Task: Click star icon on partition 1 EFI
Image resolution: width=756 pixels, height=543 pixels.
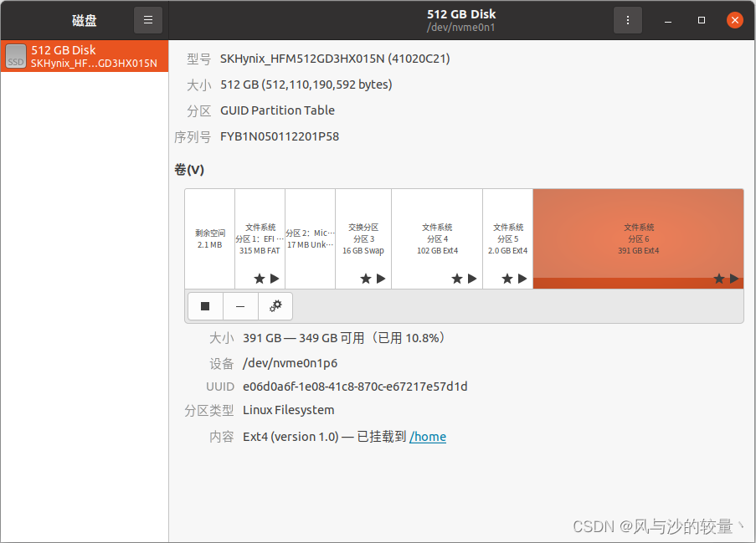Action: pyautogui.click(x=260, y=279)
